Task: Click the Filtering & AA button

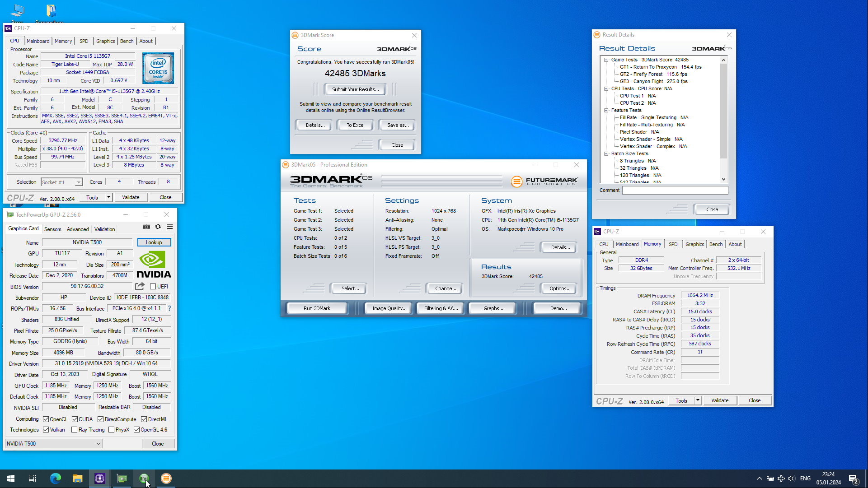Action: [x=441, y=308]
